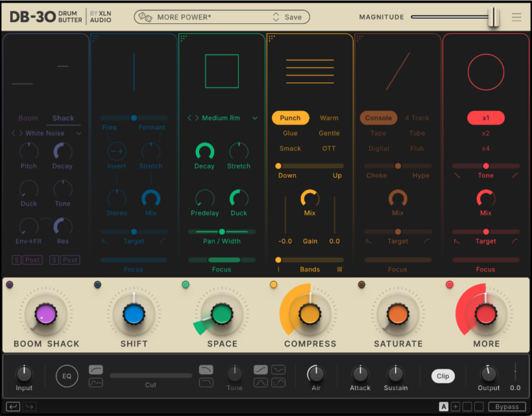Select the x2 multiplier option

point(485,134)
